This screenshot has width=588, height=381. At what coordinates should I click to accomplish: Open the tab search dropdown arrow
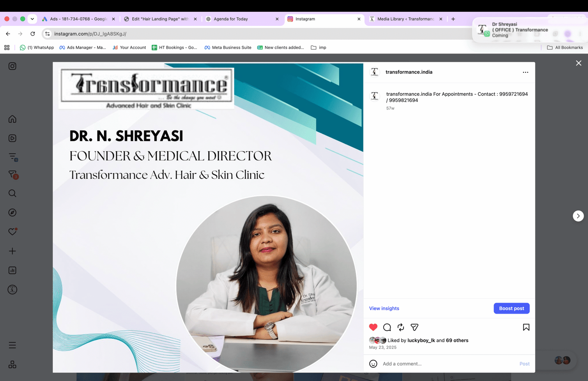pyautogui.click(x=32, y=19)
